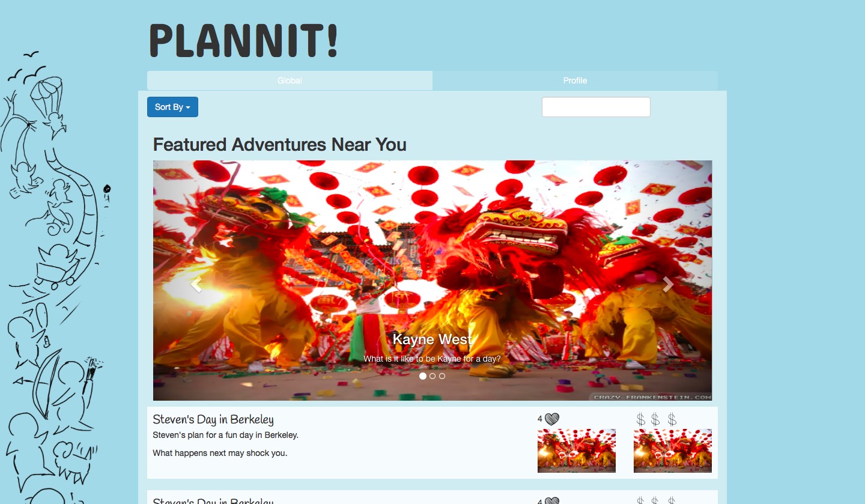This screenshot has height=504, width=865.
Task: Switch to the Global tab
Action: (290, 80)
